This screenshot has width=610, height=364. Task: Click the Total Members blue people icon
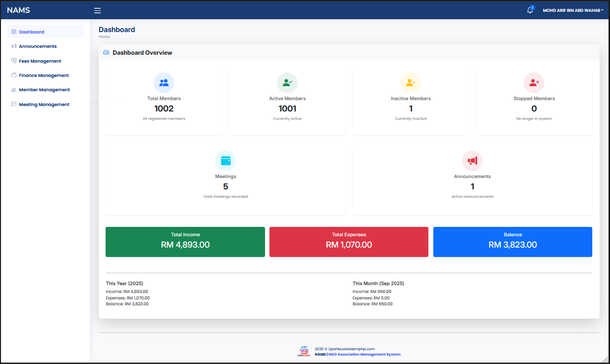click(x=164, y=83)
